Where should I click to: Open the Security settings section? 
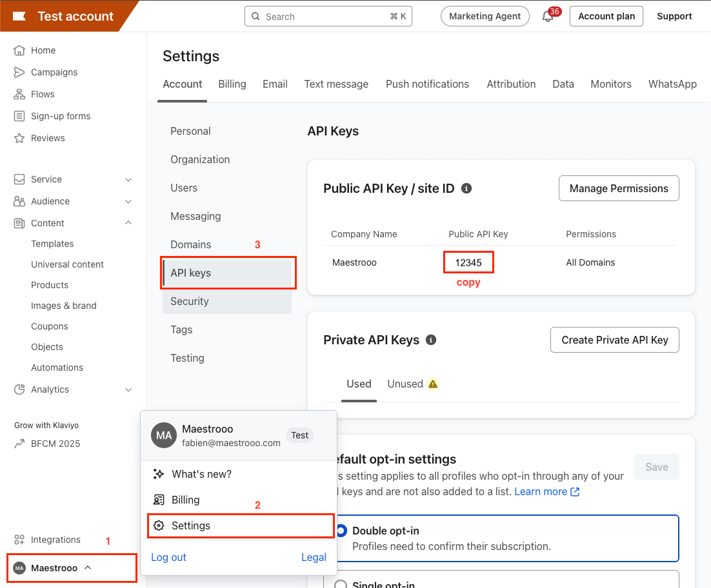point(227,301)
